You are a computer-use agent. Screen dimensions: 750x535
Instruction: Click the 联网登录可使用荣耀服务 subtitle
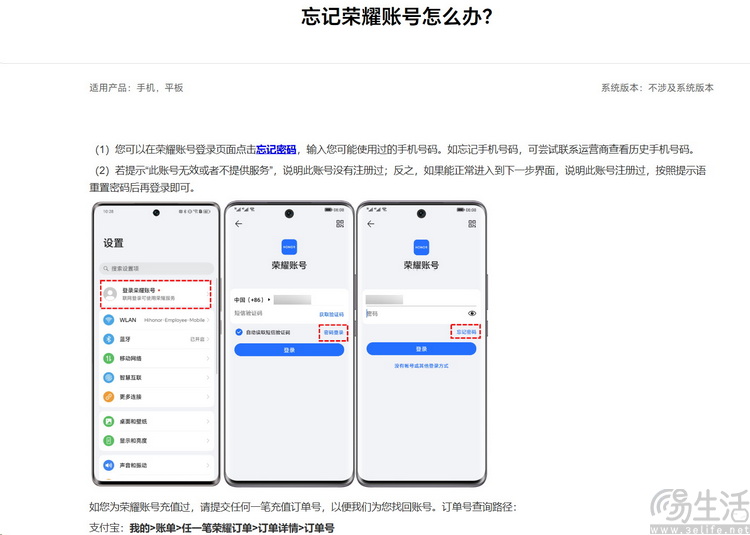coord(149,298)
